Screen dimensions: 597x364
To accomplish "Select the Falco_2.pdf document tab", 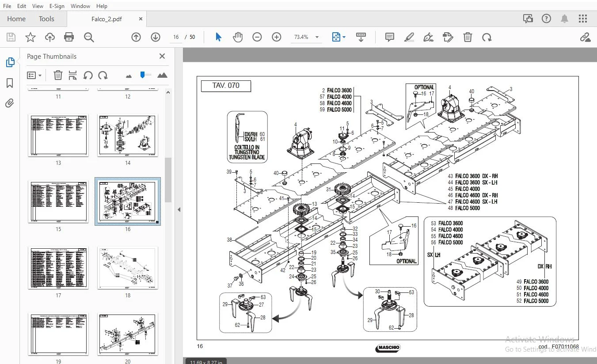I will pos(106,19).
